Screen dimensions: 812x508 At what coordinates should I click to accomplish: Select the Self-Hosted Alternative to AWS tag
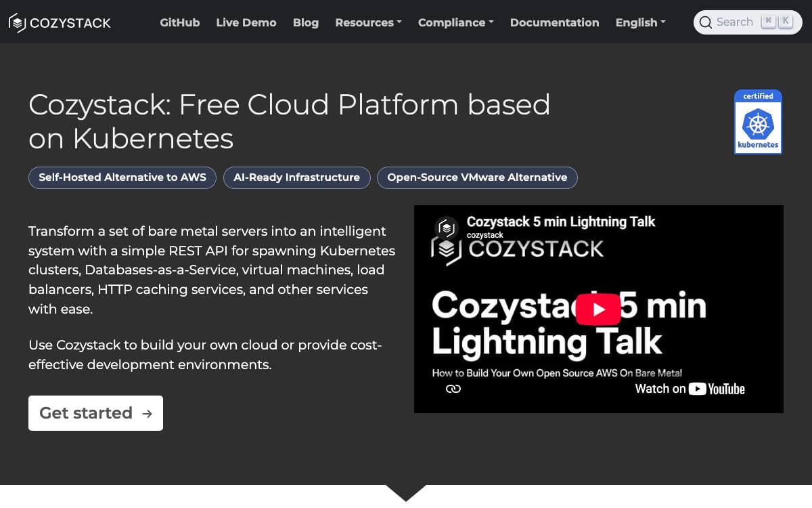coord(122,177)
